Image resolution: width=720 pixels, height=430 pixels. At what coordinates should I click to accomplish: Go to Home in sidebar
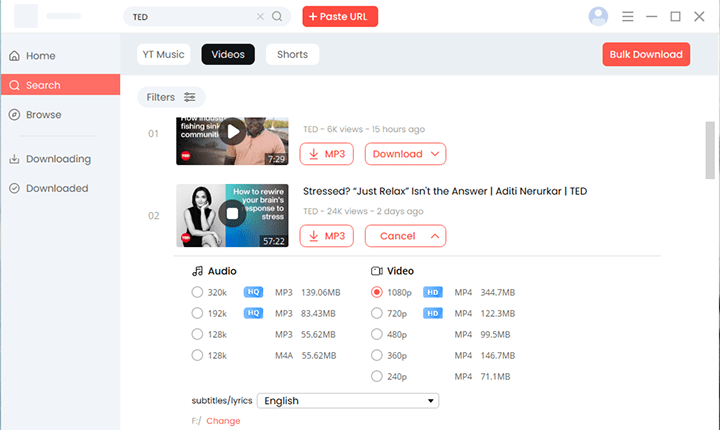[60, 56]
